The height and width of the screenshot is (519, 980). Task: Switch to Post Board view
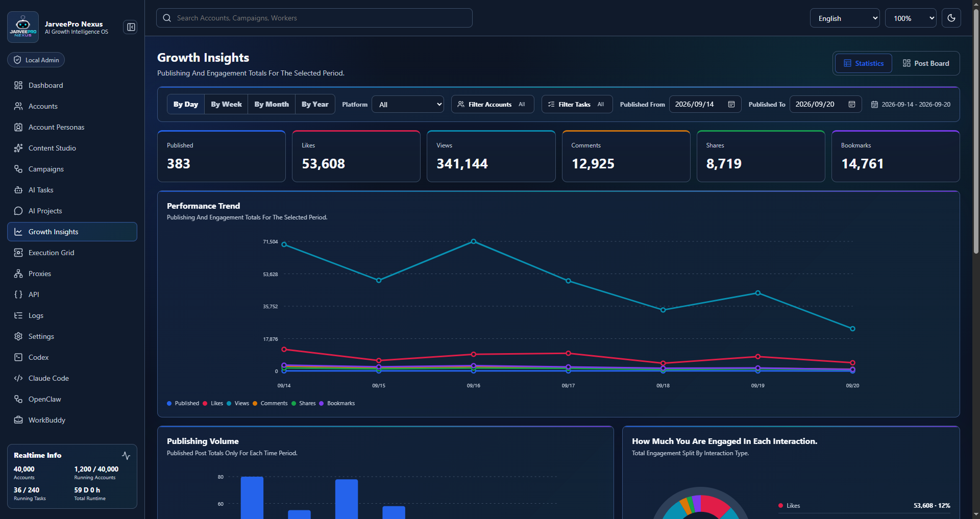pyautogui.click(x=926, y=63)
